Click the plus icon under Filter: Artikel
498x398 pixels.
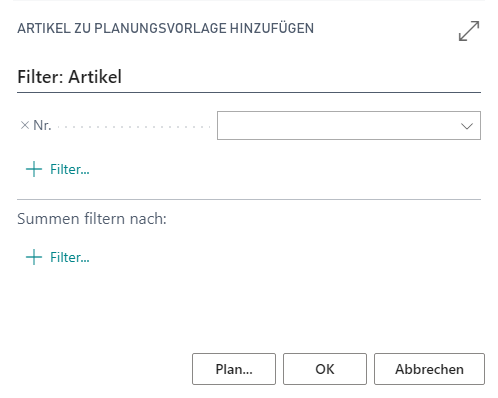(x=34, y=169)
